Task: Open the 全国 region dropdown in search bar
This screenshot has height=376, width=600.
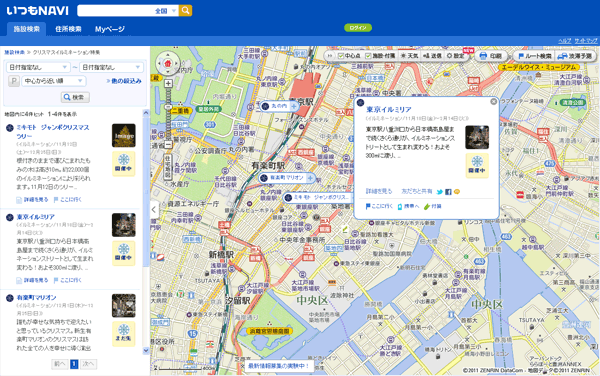Action: click(166, 11)
